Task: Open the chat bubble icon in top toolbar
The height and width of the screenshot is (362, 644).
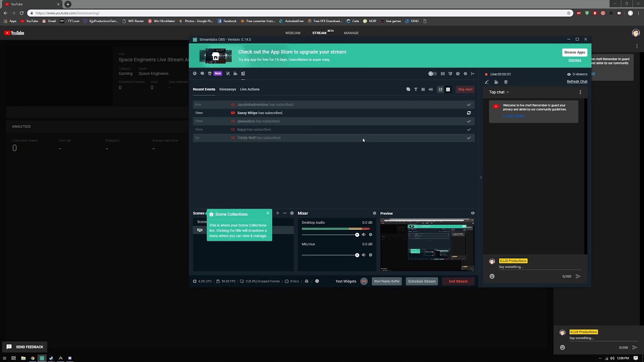Action: (x=202, y=73)
